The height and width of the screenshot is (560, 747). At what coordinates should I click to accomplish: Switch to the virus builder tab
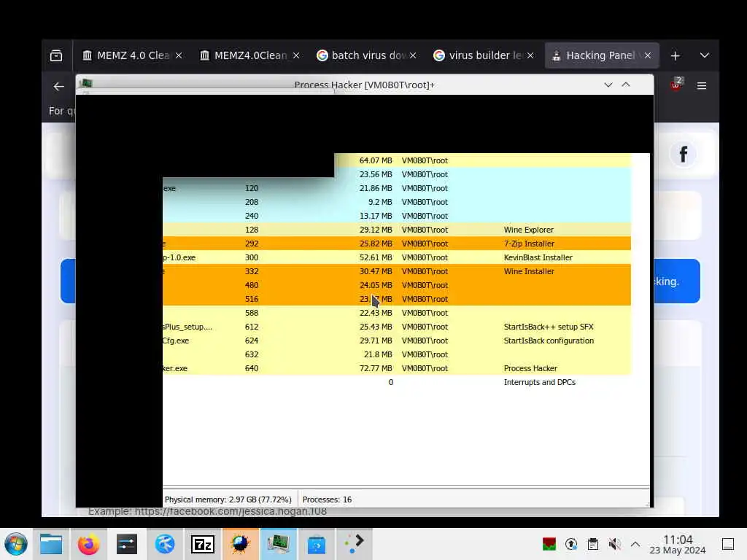pos(484,55)
